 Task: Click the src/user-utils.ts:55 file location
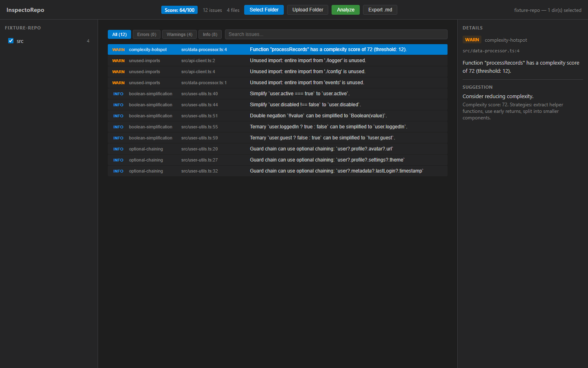pos(200,127)
